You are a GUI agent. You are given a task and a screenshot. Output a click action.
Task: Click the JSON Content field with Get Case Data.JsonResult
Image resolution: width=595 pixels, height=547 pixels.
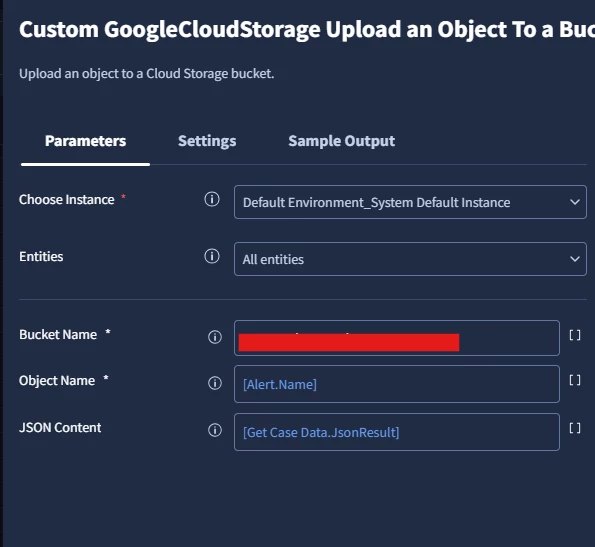397,432
